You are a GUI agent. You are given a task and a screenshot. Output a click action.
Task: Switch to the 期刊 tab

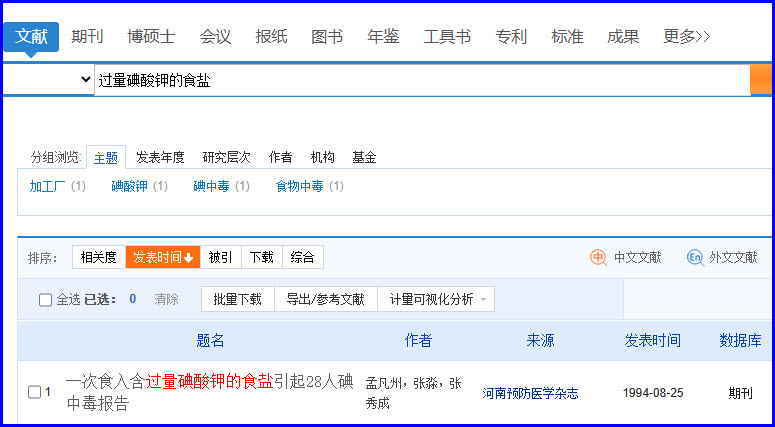point(87,37)
